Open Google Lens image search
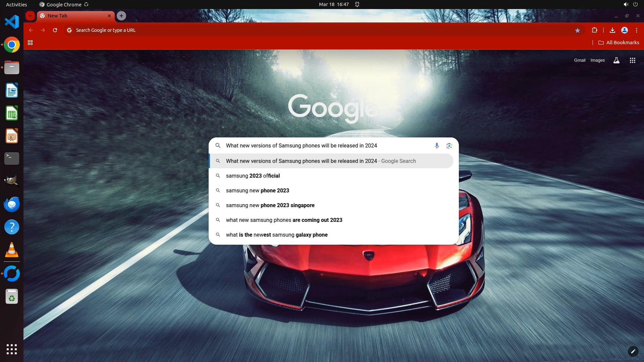This screenshot has width=644, height=362. click(x=449, y=145)
